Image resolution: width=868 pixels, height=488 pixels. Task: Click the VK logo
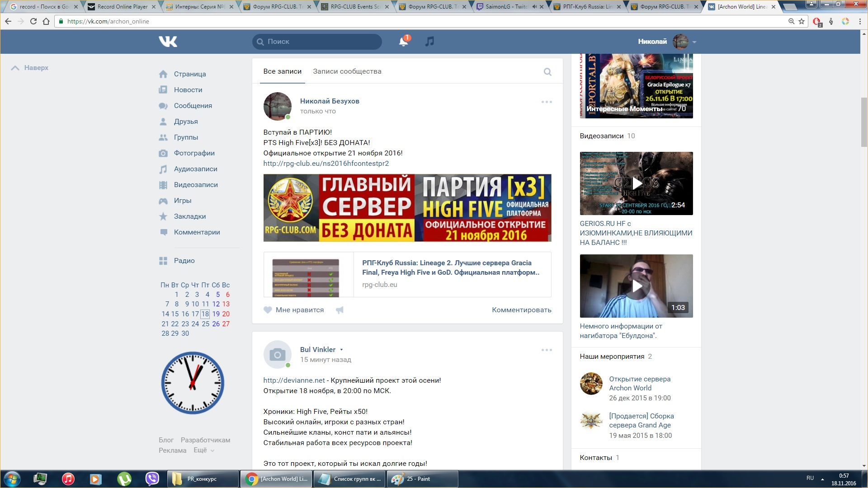coord(168,42)
